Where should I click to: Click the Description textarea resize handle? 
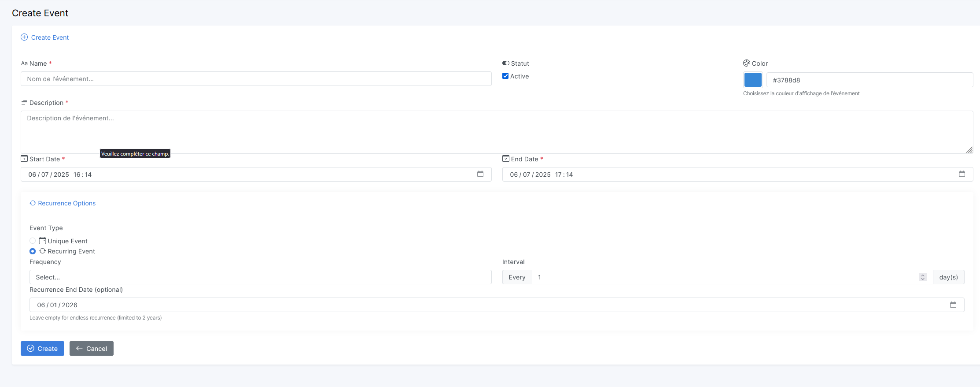point(969,150)
